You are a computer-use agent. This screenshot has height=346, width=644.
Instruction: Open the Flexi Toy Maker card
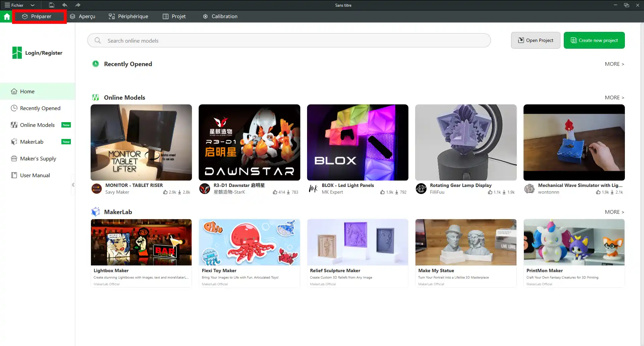249,253
